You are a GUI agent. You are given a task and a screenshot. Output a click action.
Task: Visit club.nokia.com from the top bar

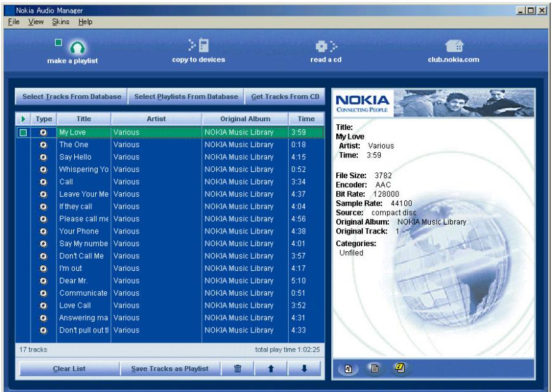pos(454,52)
